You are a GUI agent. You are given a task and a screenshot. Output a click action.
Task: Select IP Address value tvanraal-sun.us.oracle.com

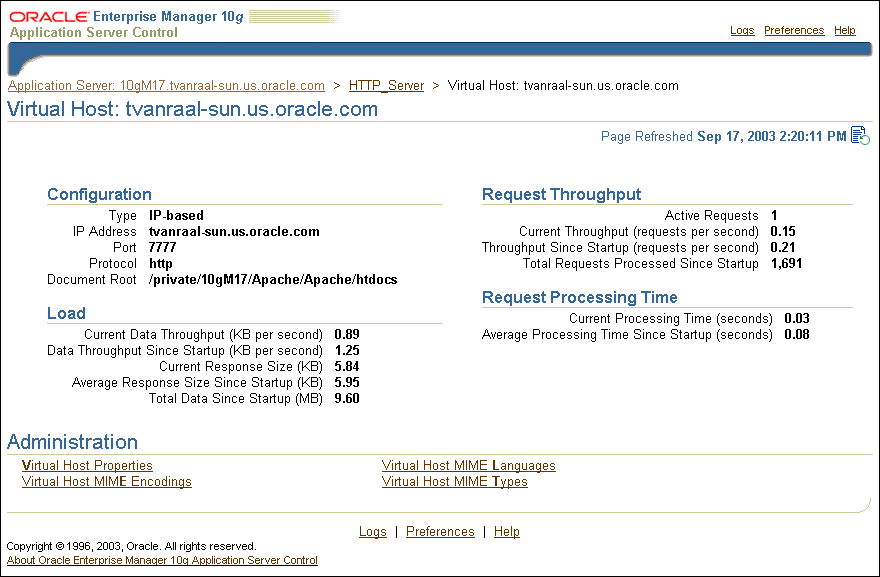pos(234,232)
